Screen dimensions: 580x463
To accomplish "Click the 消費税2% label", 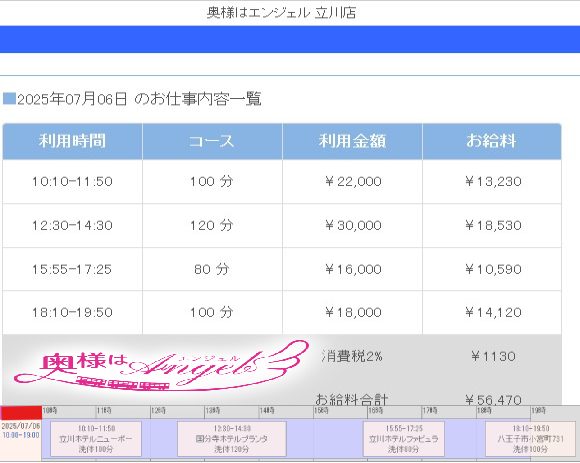I will tap(352, 356).
